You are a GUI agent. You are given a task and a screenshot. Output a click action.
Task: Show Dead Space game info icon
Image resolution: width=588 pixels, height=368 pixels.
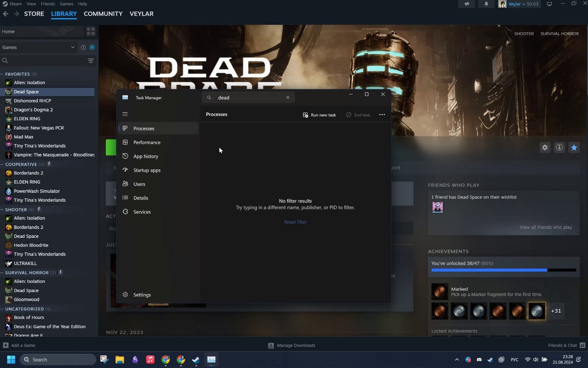pyautogui.click(x=559, y=148)
